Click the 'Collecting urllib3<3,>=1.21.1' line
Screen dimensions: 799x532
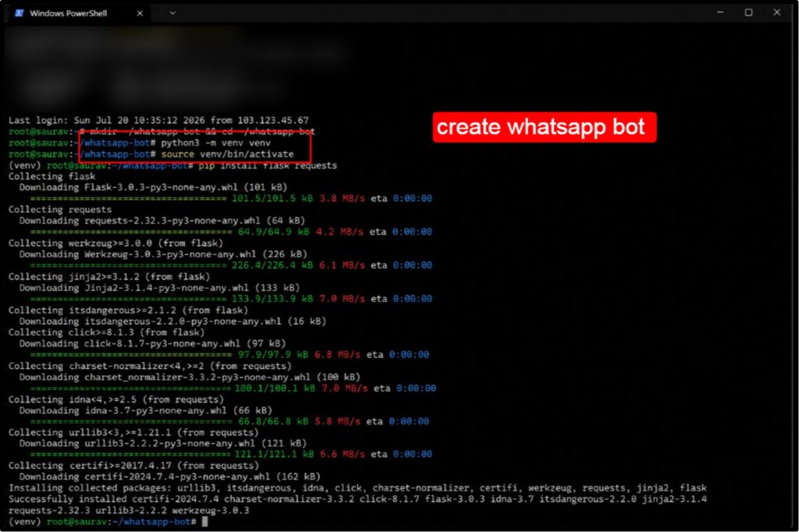133,433
